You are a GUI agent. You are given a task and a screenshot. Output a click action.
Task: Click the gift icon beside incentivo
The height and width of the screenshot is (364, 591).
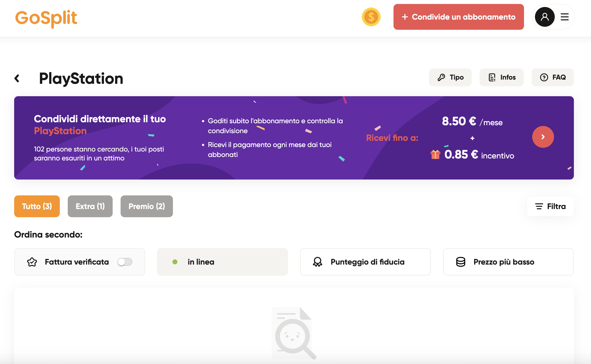pos(435,154)
